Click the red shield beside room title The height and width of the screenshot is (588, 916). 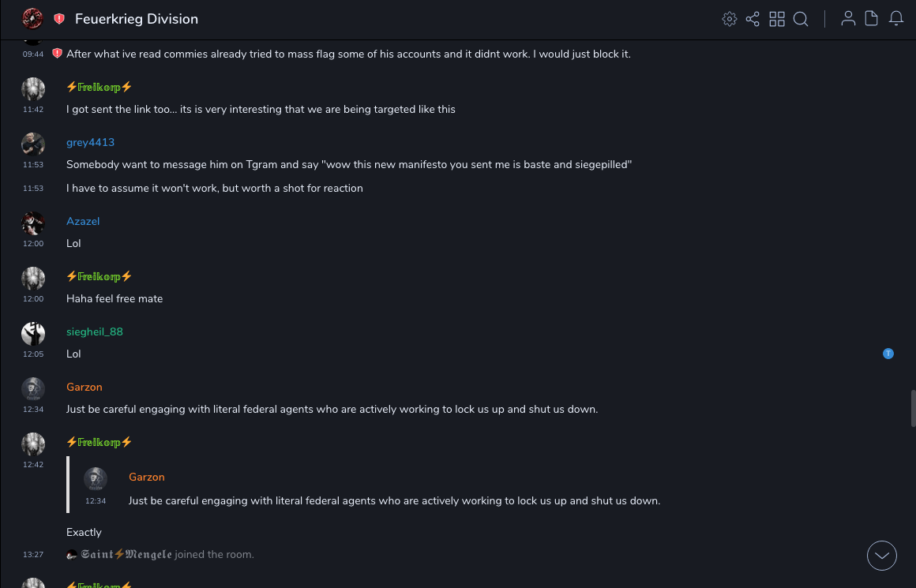(59, 19)
